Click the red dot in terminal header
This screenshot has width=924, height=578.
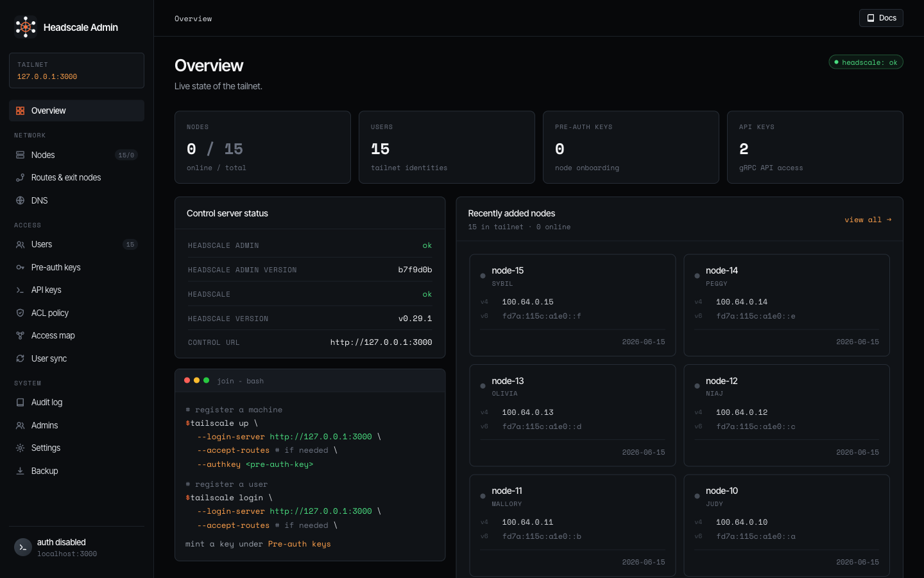pyautogui.click(x=187, y=380)
